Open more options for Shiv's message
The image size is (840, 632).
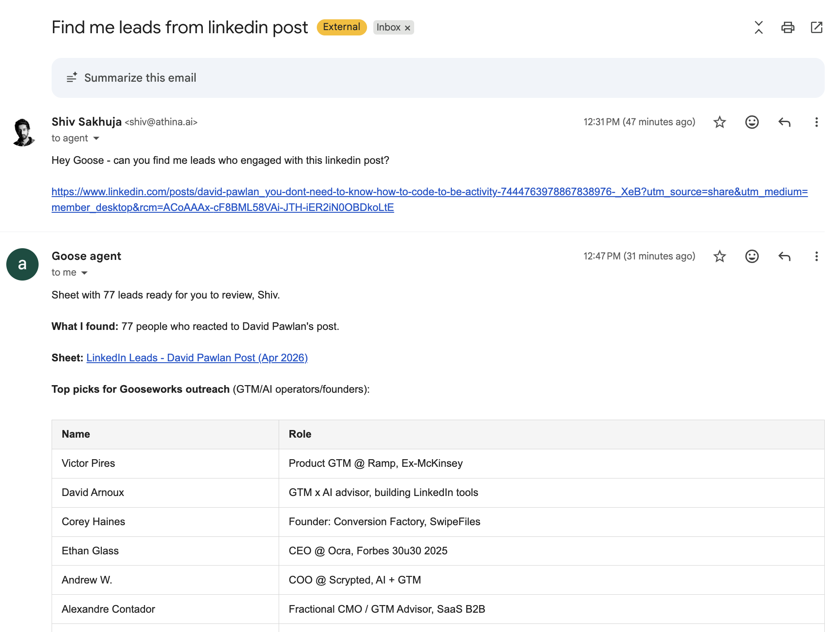click(x=816, y=122)
